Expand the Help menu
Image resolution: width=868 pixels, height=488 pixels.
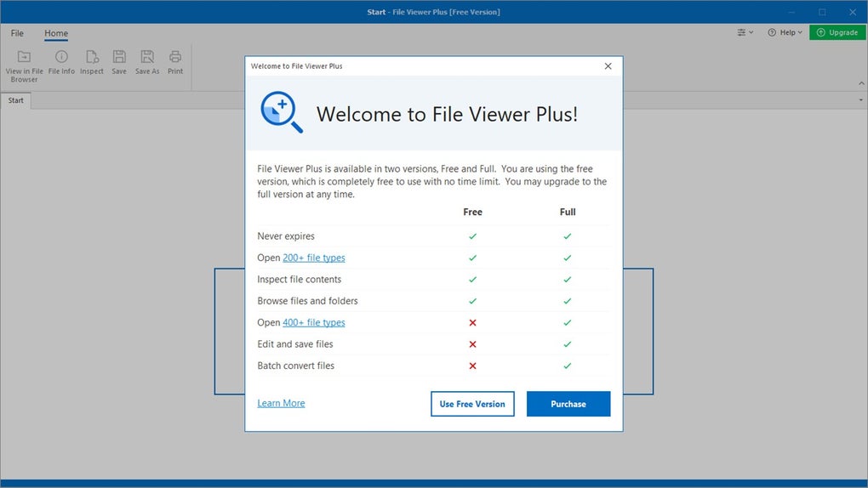[785, 32]
